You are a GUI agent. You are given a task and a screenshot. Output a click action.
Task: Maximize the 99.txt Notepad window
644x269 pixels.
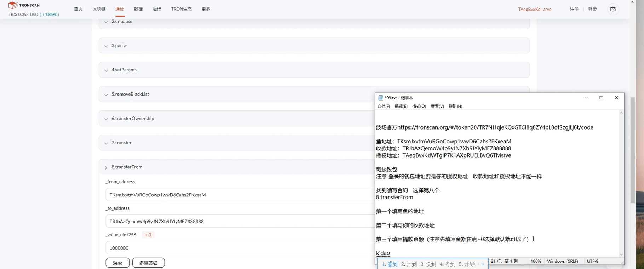[601, 98]
